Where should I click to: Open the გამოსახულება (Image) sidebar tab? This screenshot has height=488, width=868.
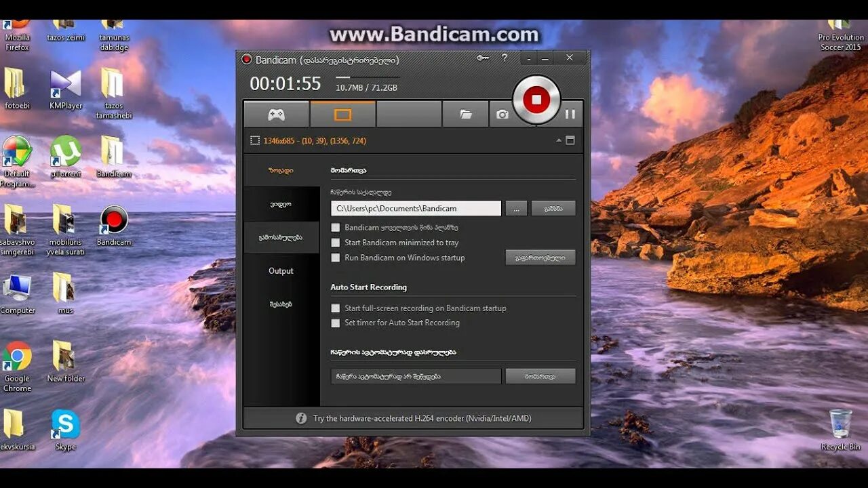281,237
